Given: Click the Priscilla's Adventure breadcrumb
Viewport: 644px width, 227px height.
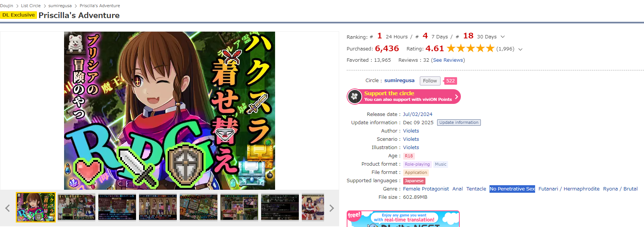Looking at the screenshot, I should click(x=100, y=6).
